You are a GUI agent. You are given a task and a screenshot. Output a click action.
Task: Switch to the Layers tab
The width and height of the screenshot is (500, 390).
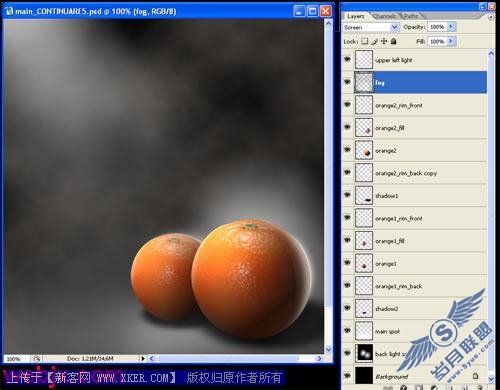[x=355, y=16]
